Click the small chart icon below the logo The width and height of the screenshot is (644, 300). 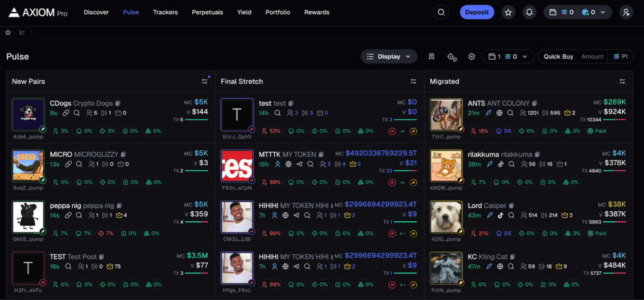pyautogui.click(x=22, y=33)
